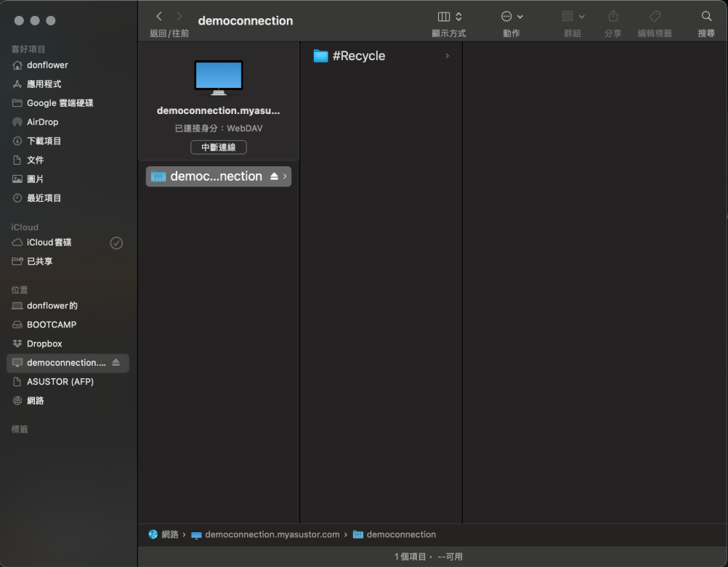Click the search magnifier icon in toolbar
Image resolution: width=728 pixels, height=567 pixels.
point(705,16)
